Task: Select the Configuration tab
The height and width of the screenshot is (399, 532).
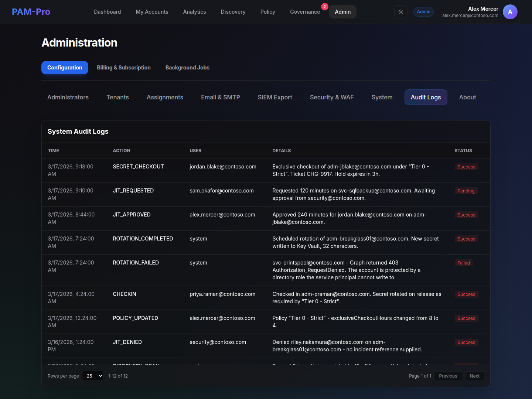Action: 65,68
